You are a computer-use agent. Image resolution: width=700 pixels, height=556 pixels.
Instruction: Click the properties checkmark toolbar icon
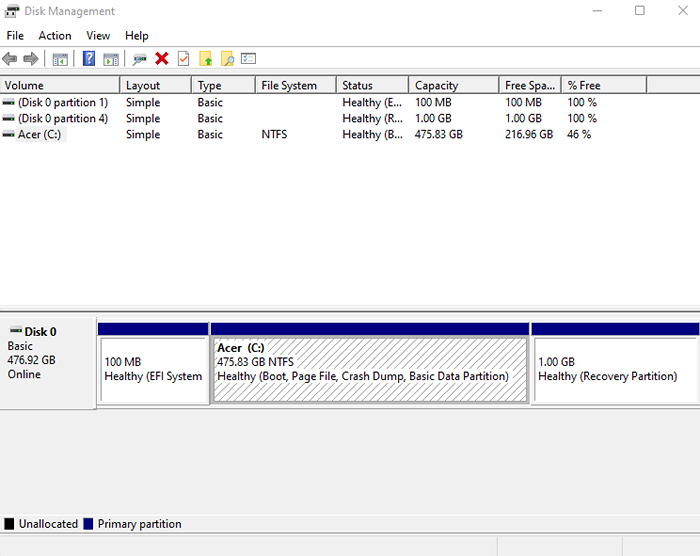[x=183, y=59]
